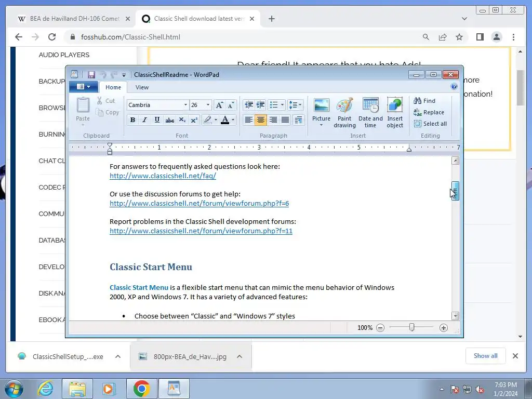Open the classicshell.net/faq/ link

(x=163, y=176)
